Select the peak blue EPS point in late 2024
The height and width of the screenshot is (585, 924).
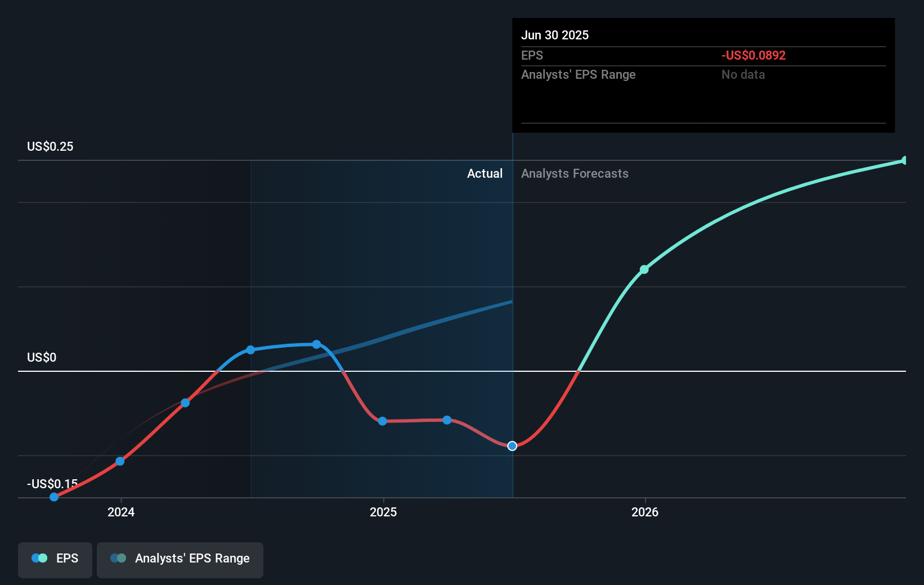click(x=316, y=344)
